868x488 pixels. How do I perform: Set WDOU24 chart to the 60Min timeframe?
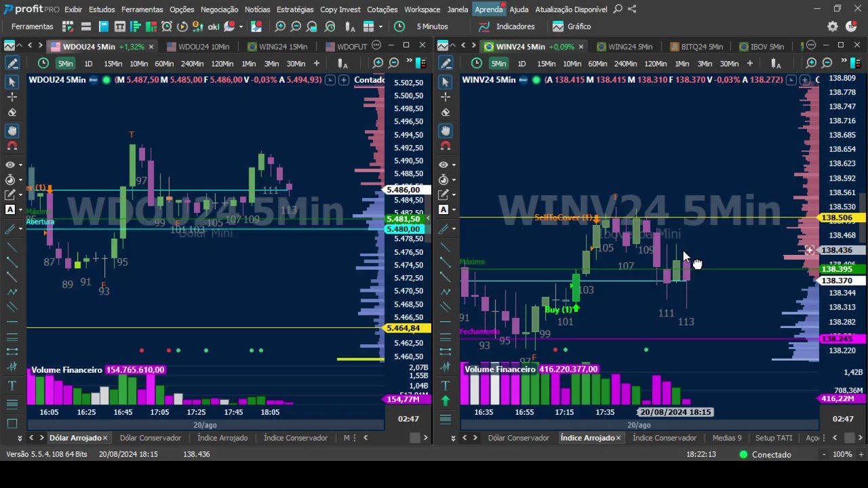(164, 64)
